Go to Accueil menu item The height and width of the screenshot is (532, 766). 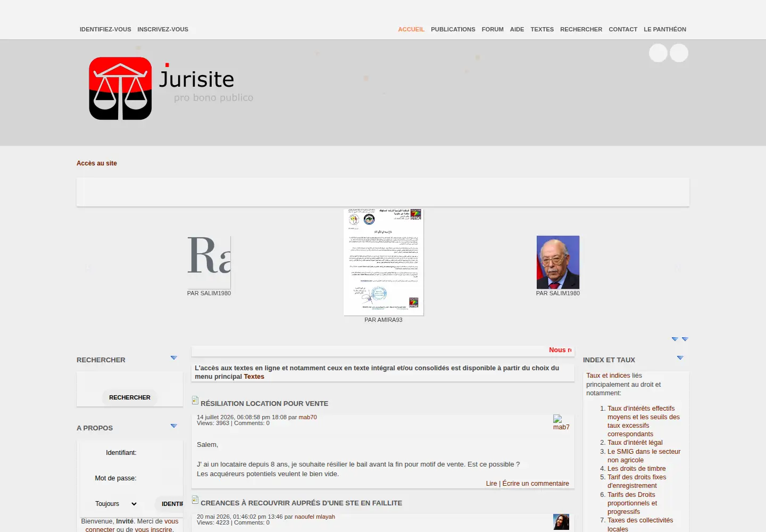411,29
